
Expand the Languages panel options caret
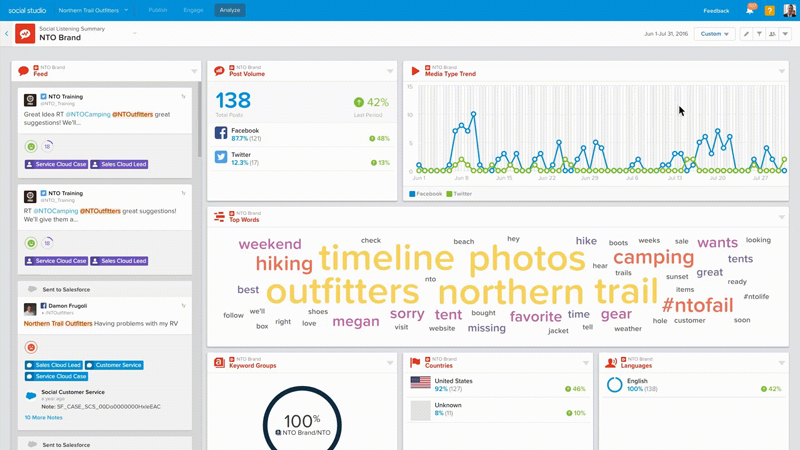[782, 363]
